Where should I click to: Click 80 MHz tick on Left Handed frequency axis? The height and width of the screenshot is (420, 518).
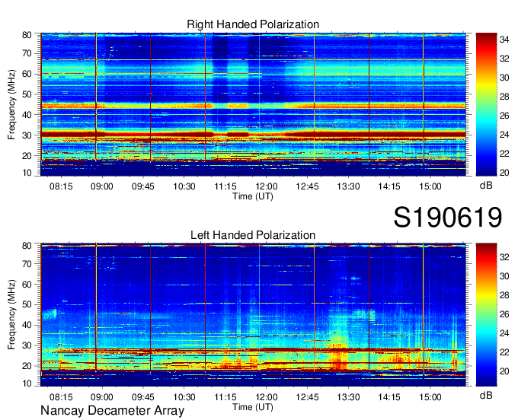click(27, 246)
